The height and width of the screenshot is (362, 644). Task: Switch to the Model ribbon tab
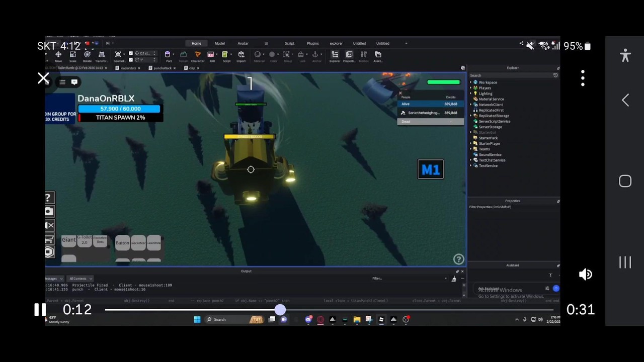[220, 43]
